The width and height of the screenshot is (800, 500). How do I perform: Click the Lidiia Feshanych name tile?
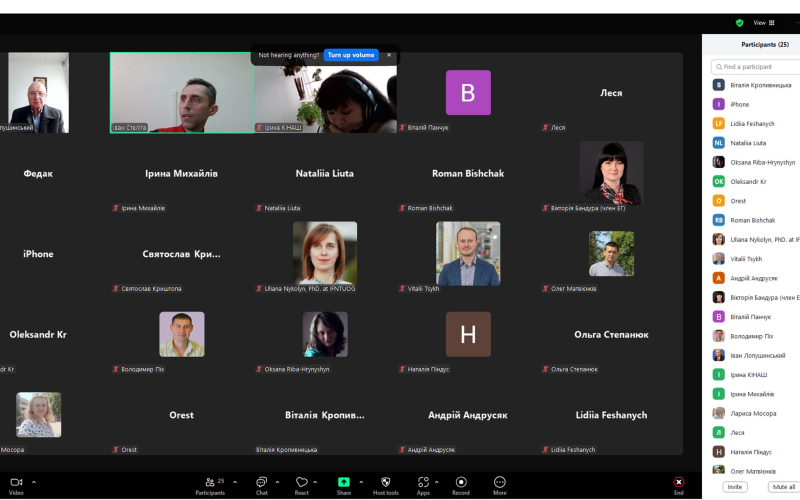click(611, 415)
